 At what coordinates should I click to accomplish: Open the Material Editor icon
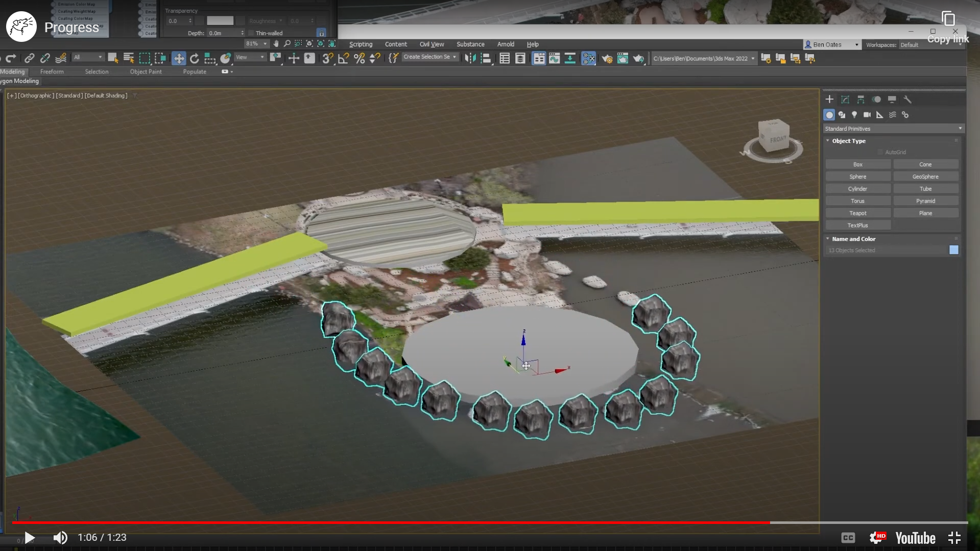click(x=588, y=58)
